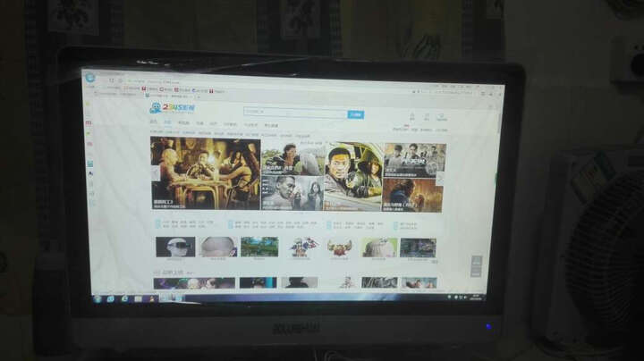Screen dimensions: 644x361
Task: Open the cartoon robot characters thumbnail
Action: (x=303, y=248)
